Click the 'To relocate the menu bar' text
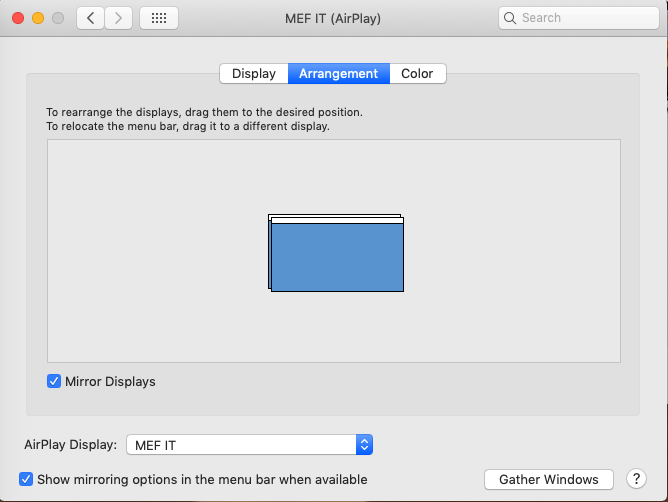The height and width of the screenshot is (502, 668). 188,126
